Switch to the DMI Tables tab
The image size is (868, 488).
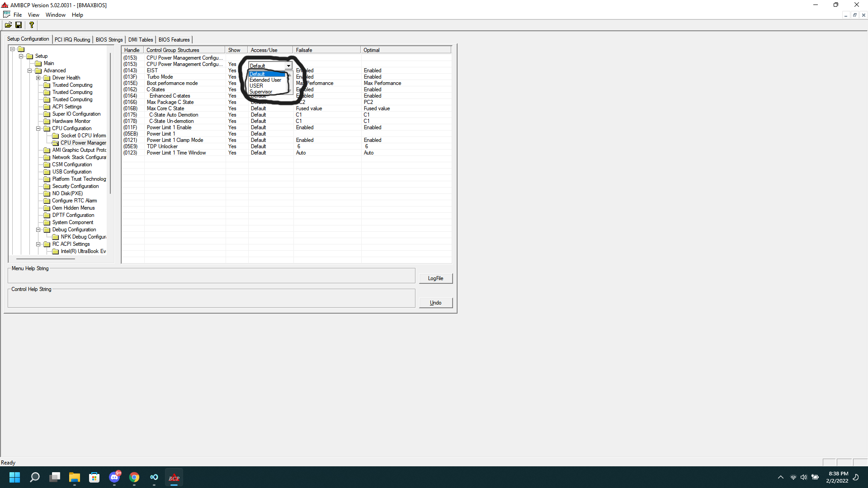tap(141, 40)
